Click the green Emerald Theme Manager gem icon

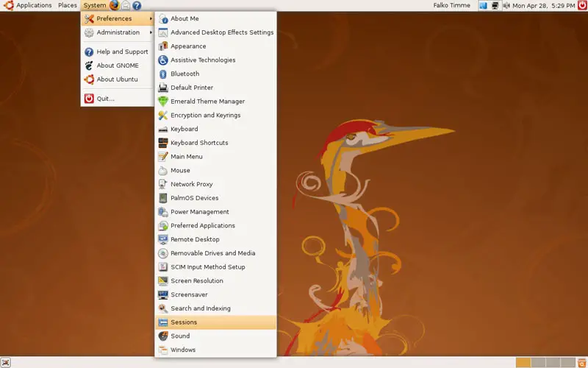pyautogui.click(x=163, y=102)
